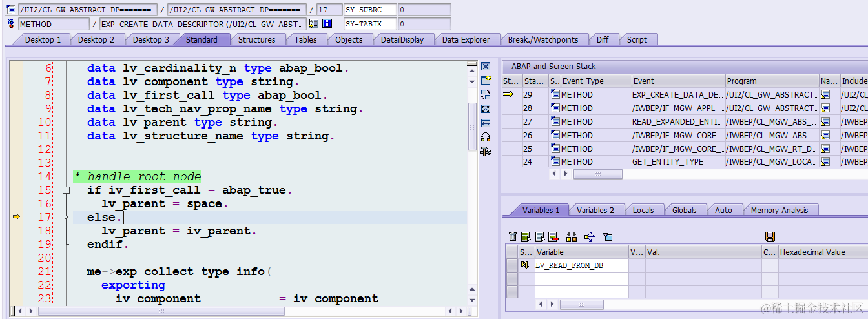Click the SY-SUBRC field

click(x=369, y=10)
